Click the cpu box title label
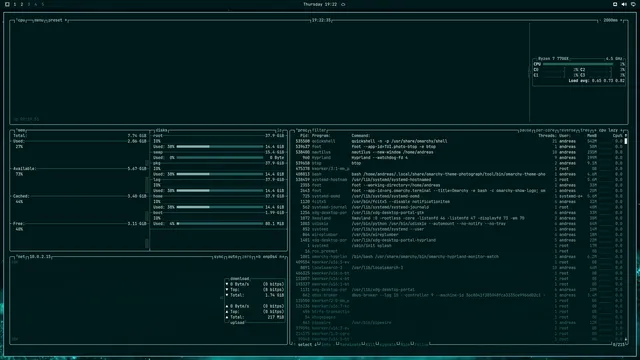 (x=21, y=20)
